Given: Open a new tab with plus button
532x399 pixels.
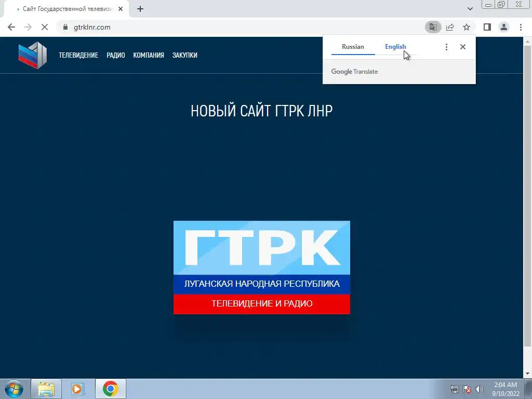Looking at the screenshot, I should point(140,9).
